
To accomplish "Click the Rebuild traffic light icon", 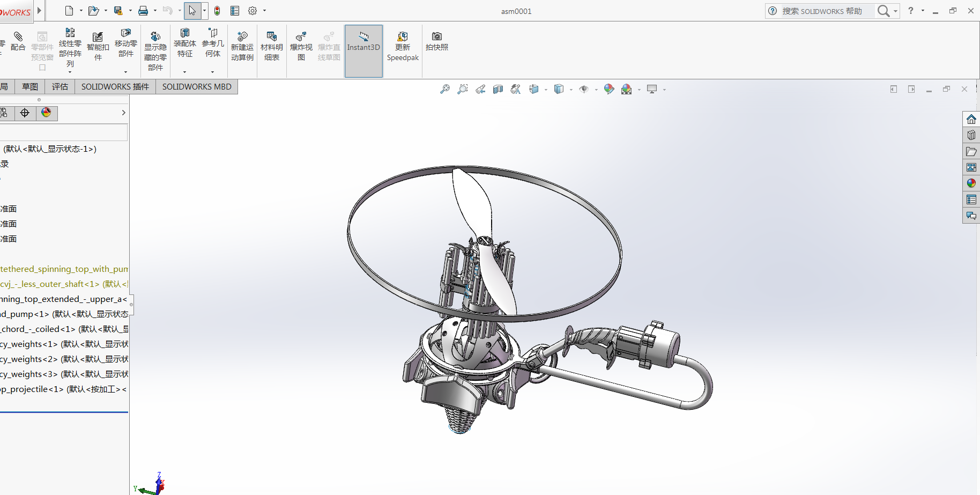I will point(217,11).
